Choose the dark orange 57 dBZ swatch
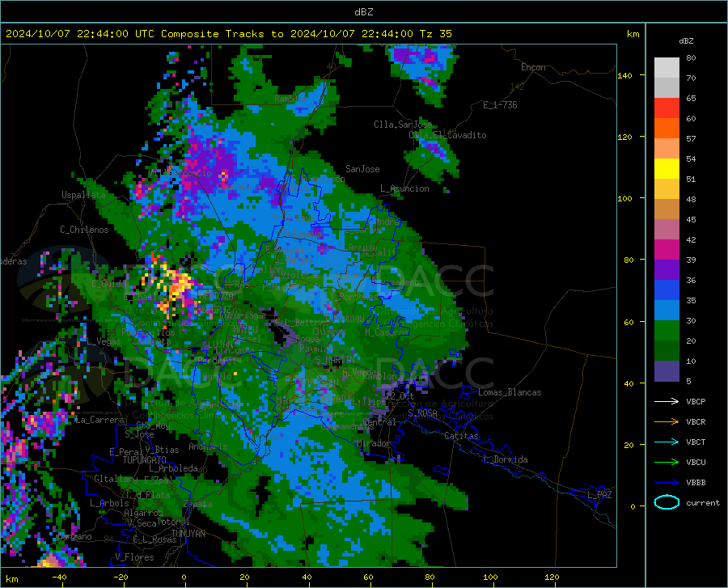This screenshot has width=728, height=588. pos(667,129)
